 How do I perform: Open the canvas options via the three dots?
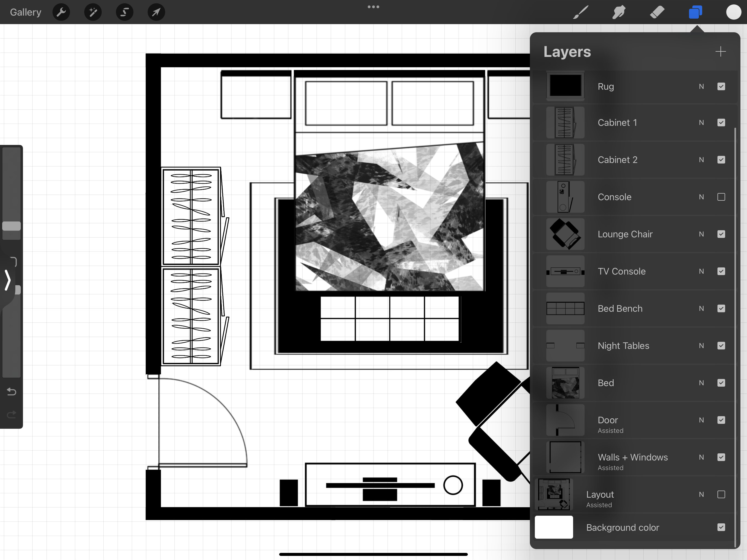coord(373,6)
